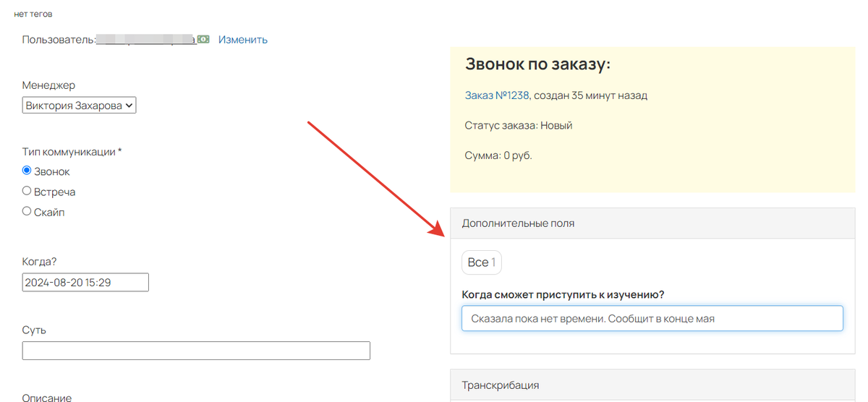Click the Дополнительные поля panel header
868x402 pixels.
point(652,223)
